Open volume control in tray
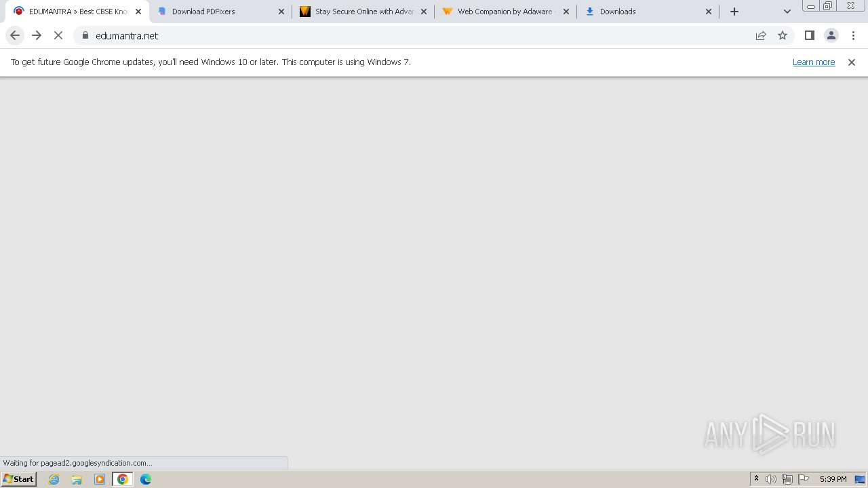The image size is (868, 488). [x=771, y=479]
